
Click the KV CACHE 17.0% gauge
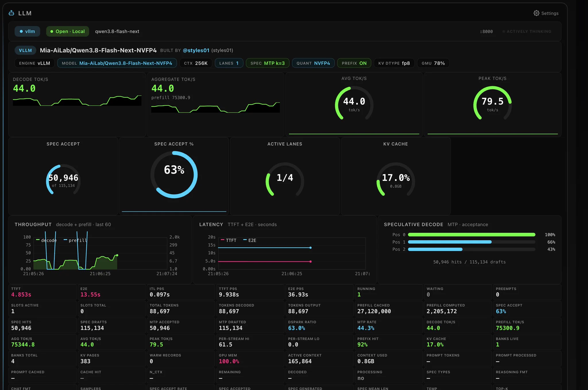(x=396, y=180)
